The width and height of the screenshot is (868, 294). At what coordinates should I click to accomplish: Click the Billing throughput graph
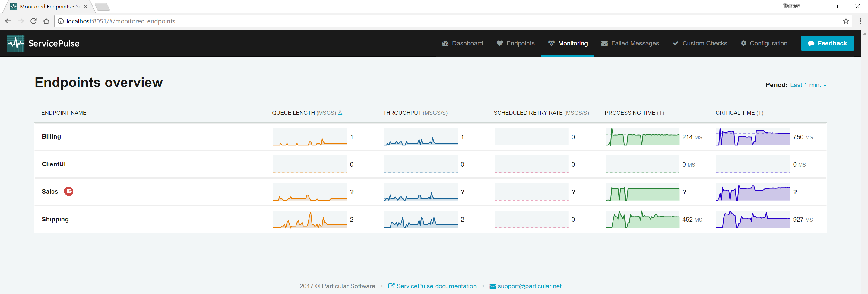point(420,137)
